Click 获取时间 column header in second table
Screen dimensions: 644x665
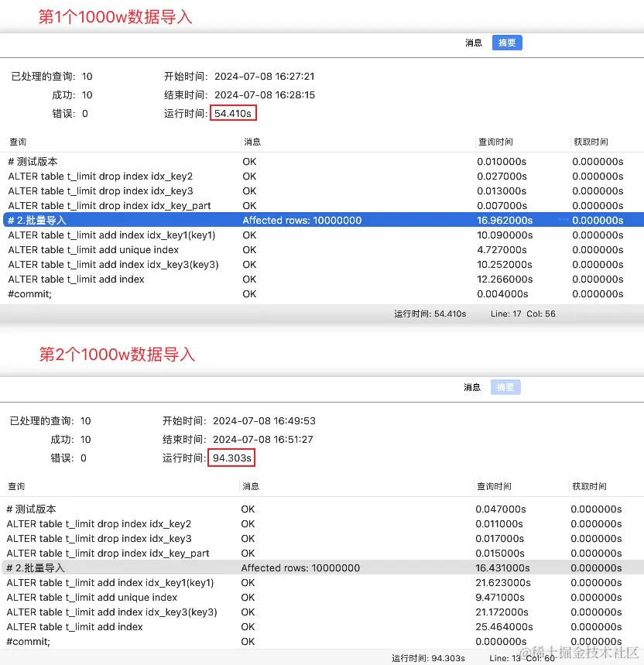click(589, 486)
